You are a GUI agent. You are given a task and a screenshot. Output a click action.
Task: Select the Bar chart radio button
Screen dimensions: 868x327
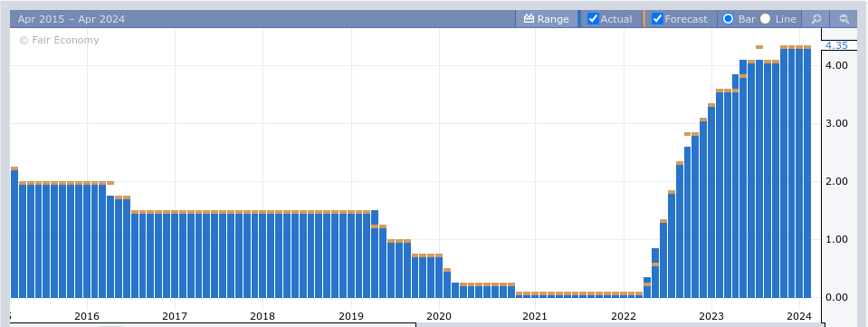728,19
